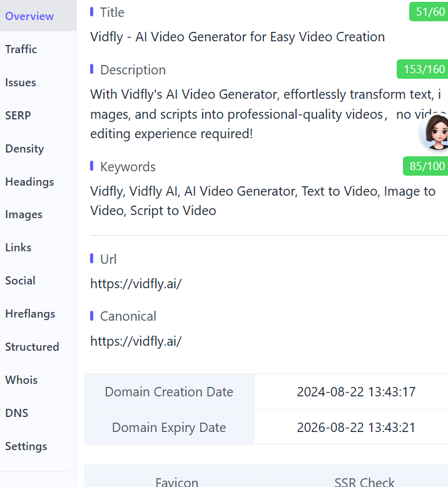The width and height of the screenshot is (448, 487).
Task: Click the Title field label
Action: [x=112, y=13]
